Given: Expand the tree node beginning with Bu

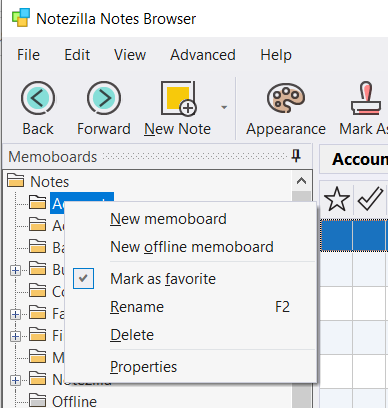Looking at the screenshot, I should click(15, 270).
